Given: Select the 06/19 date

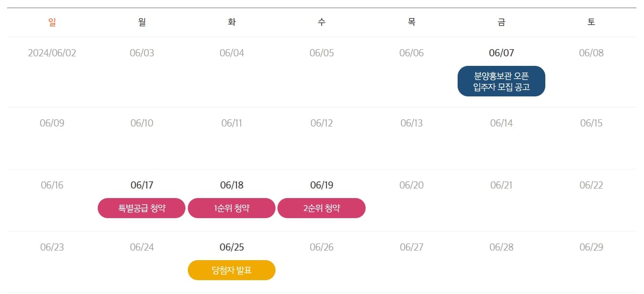Looking at the screenshot, I should click(322, 185).
